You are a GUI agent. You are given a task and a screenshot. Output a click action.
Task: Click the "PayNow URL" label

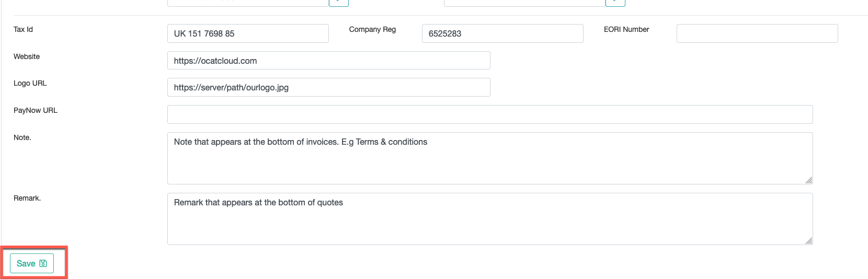(x=36, y=110)
